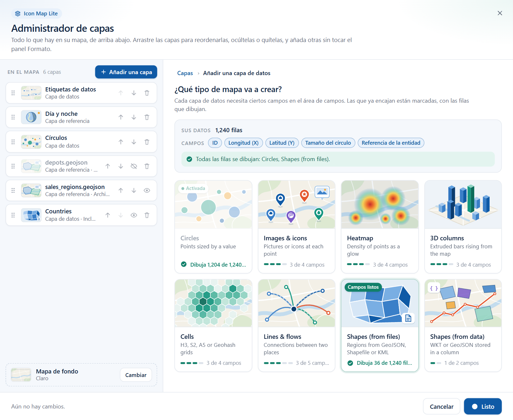This screenshot has height=420, width=513.
Task: Click Cambiar for Mapa de fondo
Action: pos(136,375)
